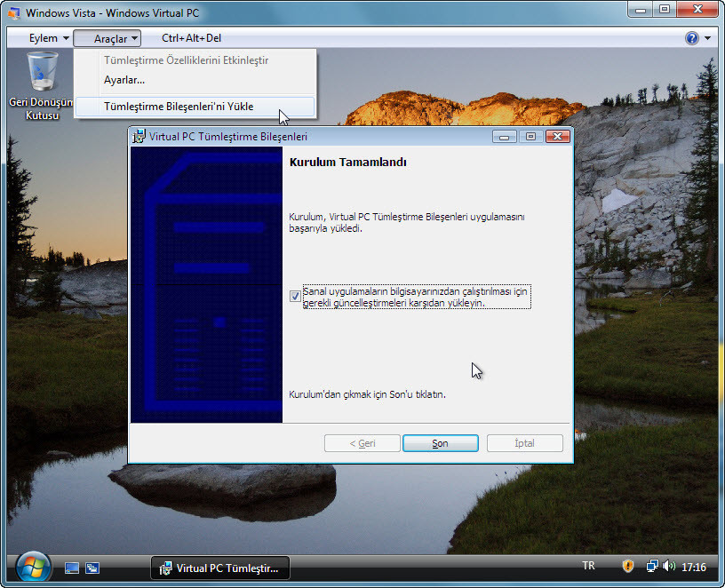Click the volume speaker tray icon
The height and width of the screenshot is (588, 725).
(668, 566)
